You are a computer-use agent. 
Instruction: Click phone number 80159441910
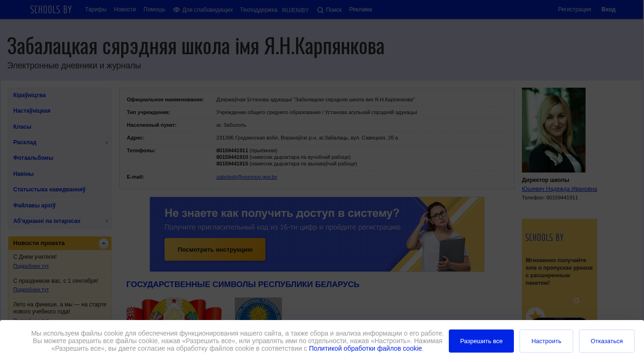pyautogui.click(x=232, y=157)
